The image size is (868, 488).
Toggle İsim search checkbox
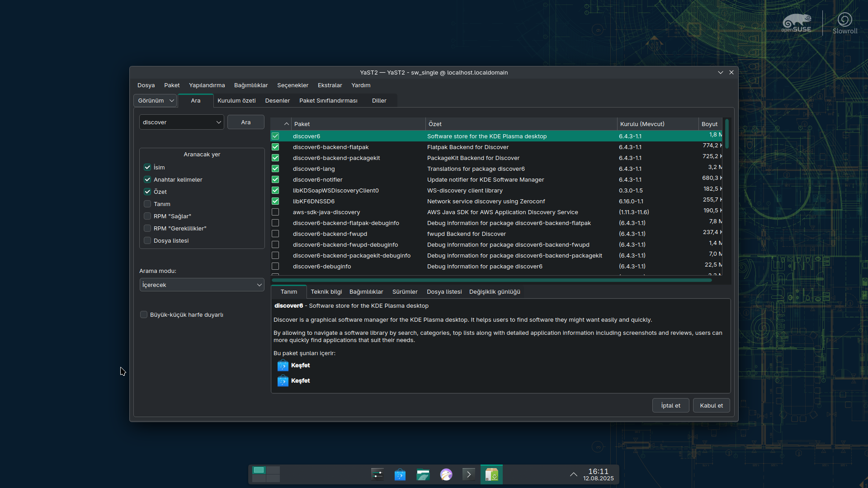click(147, 167)
